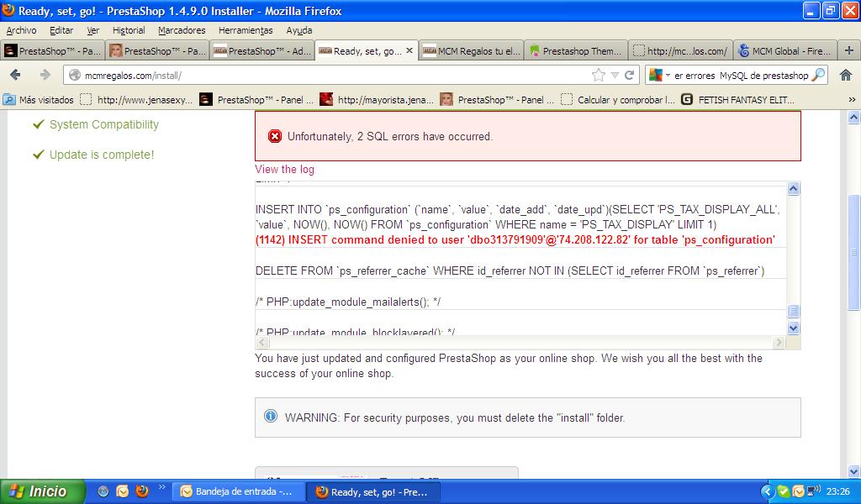Click the Forward navigation arrow
861x504 pixels.
point(45,75)
